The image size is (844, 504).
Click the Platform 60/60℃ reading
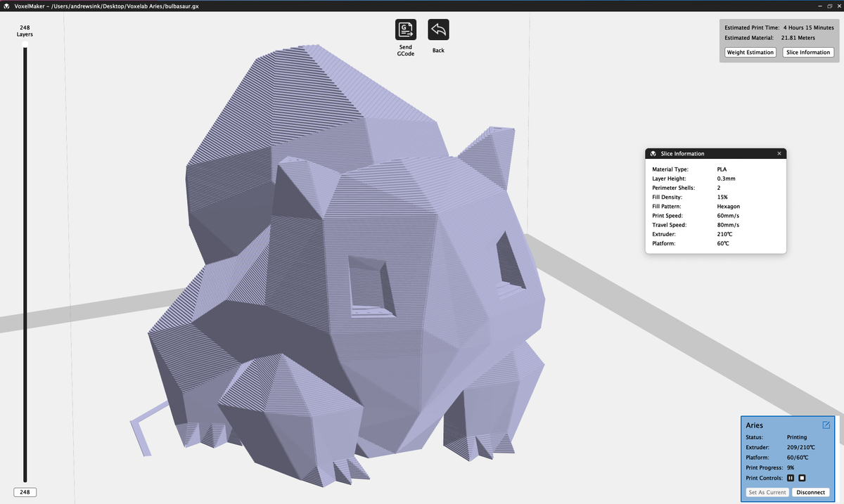coord(798,457)
